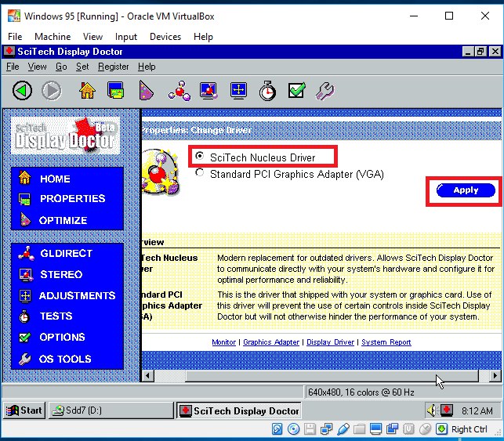Click the blue Apply button
The image size is (504, 441).
tap(466, 190)
